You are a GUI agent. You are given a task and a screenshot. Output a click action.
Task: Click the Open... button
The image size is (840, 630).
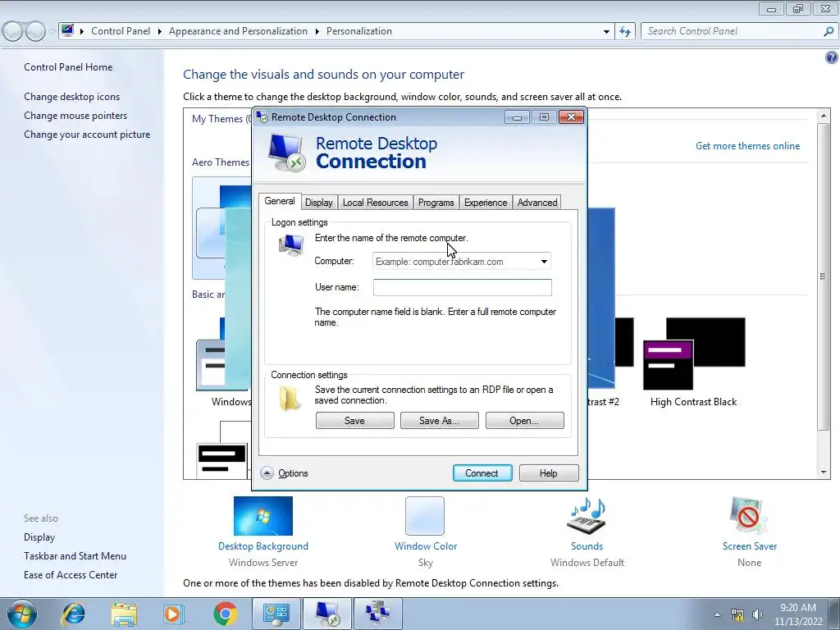point(524,421)
